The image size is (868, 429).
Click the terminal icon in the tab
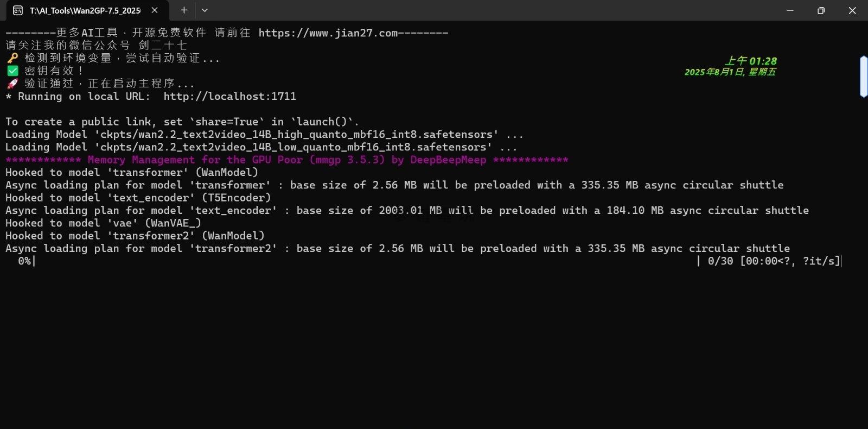pos(18,10)
